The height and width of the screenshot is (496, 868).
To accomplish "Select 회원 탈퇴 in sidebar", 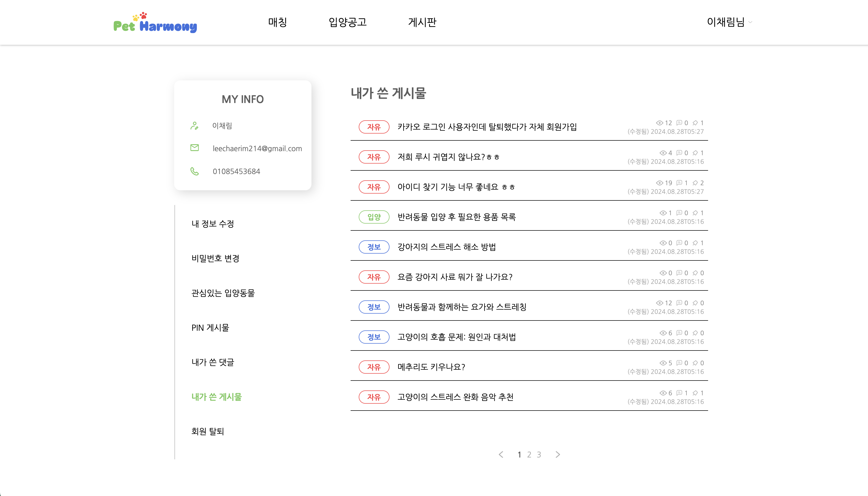I will tap(207, 432).
